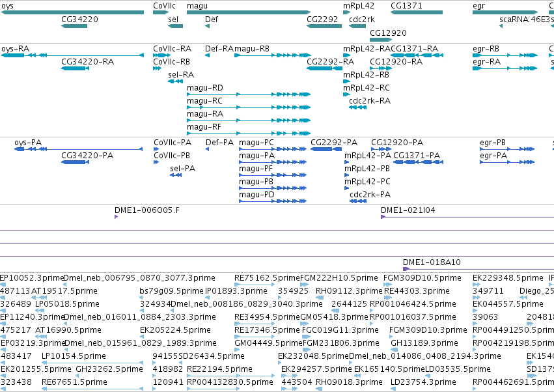Image resolution: width=554 pixels, height=392 pixels.
Task: Open the EK229348.5prime EST label
Action: point(508,278)
